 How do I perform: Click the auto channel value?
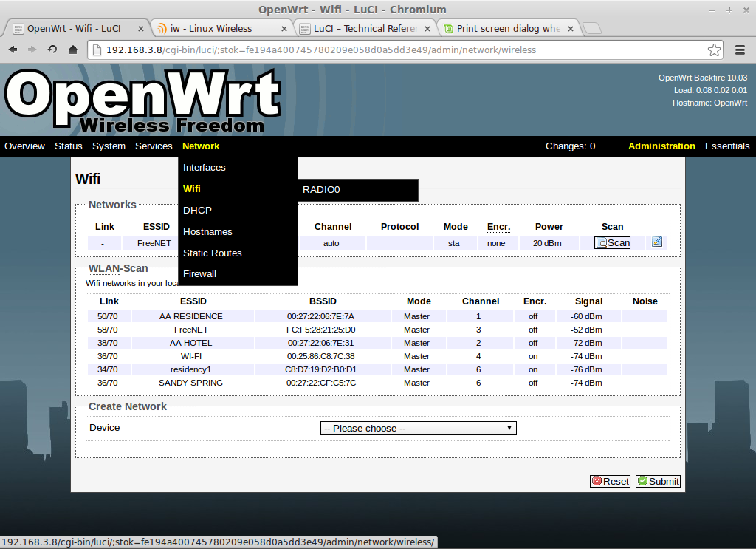tap(331, 243)
